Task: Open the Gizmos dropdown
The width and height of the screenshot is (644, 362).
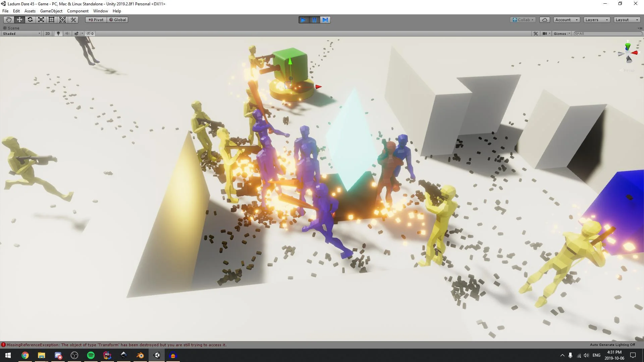Action: click(562, 34)
